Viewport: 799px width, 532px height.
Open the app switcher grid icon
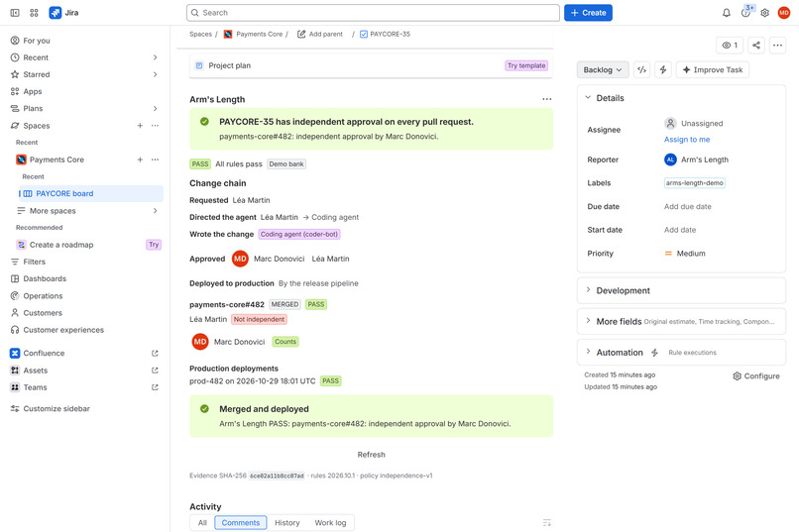click(34, 13)
